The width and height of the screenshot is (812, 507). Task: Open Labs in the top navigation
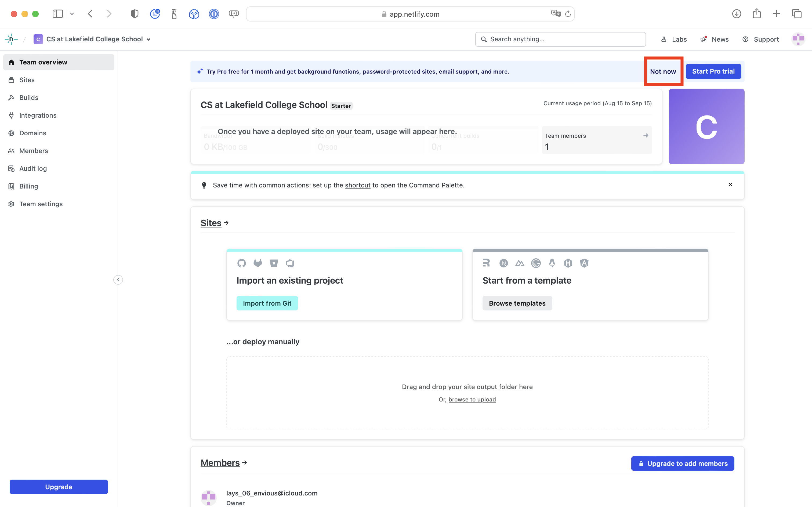[674, 39]
